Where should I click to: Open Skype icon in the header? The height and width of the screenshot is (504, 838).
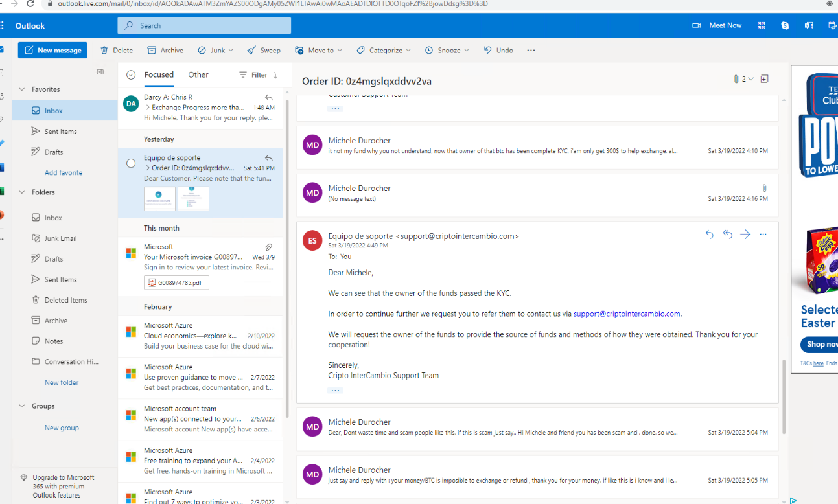click(785, 25)
